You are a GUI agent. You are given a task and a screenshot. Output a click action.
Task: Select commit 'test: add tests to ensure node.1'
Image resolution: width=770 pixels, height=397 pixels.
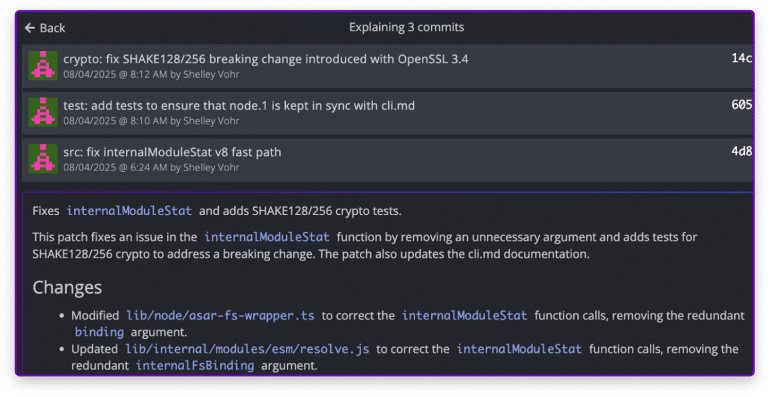(x=387, y=113)
